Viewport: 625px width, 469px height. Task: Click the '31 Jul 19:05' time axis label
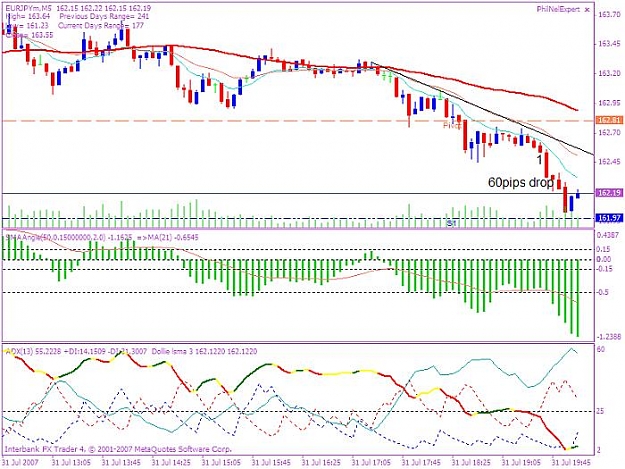(x=521, y=463)
